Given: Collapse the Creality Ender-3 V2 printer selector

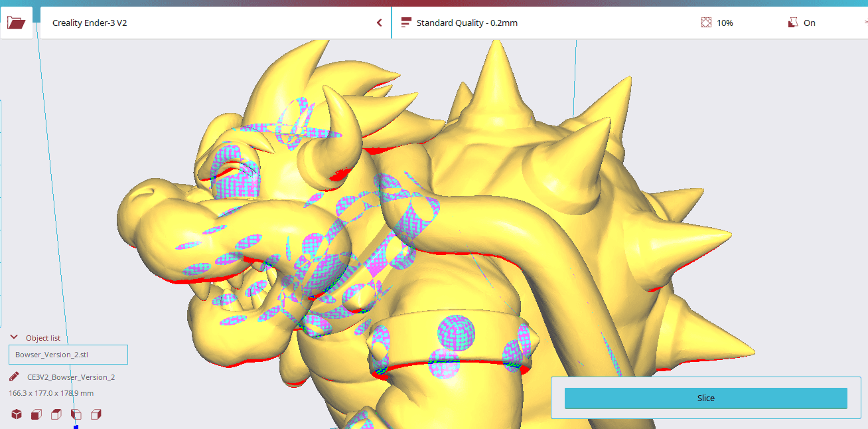Looking at the screenshot, I should (216, 23).
